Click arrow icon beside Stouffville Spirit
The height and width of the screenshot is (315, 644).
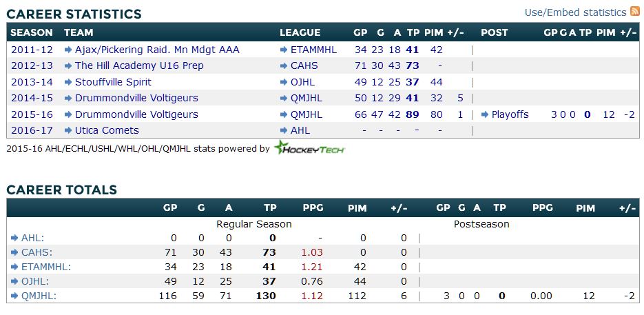tap(68, 82)
